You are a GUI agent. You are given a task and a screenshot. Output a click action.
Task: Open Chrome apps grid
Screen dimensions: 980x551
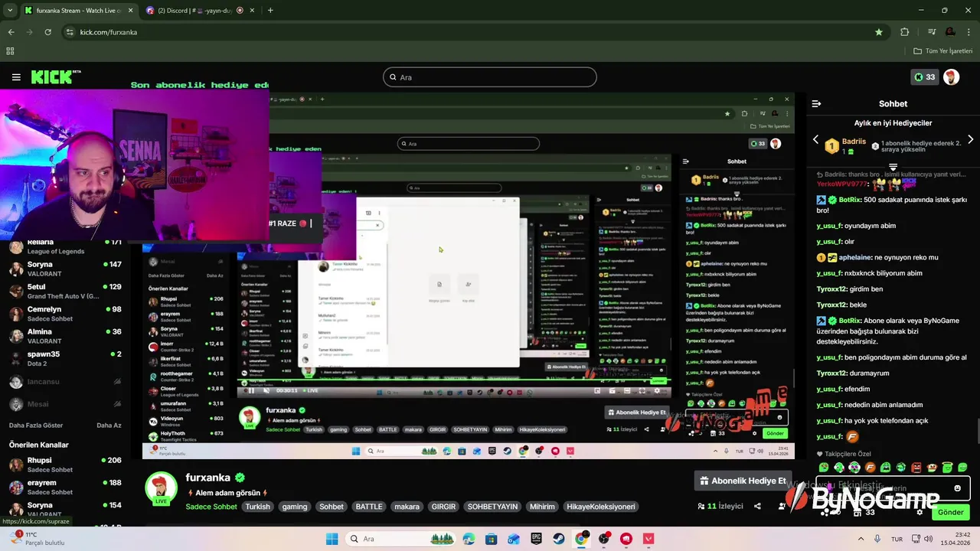[10, 51]
